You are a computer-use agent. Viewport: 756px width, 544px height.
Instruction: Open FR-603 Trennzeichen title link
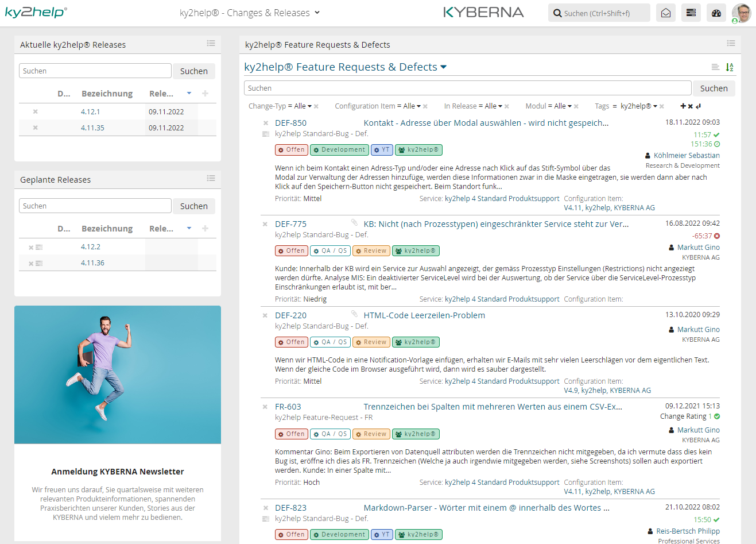point(493,407)
